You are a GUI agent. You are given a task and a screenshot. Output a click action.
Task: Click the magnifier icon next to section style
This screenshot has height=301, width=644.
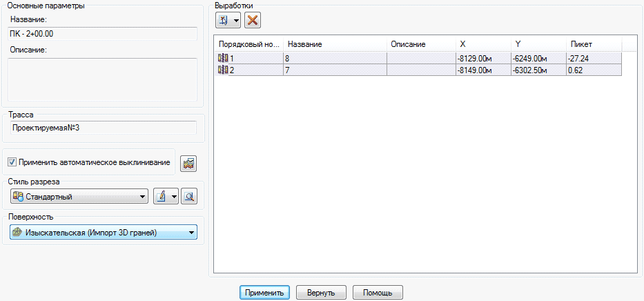(x=188, y=197)
